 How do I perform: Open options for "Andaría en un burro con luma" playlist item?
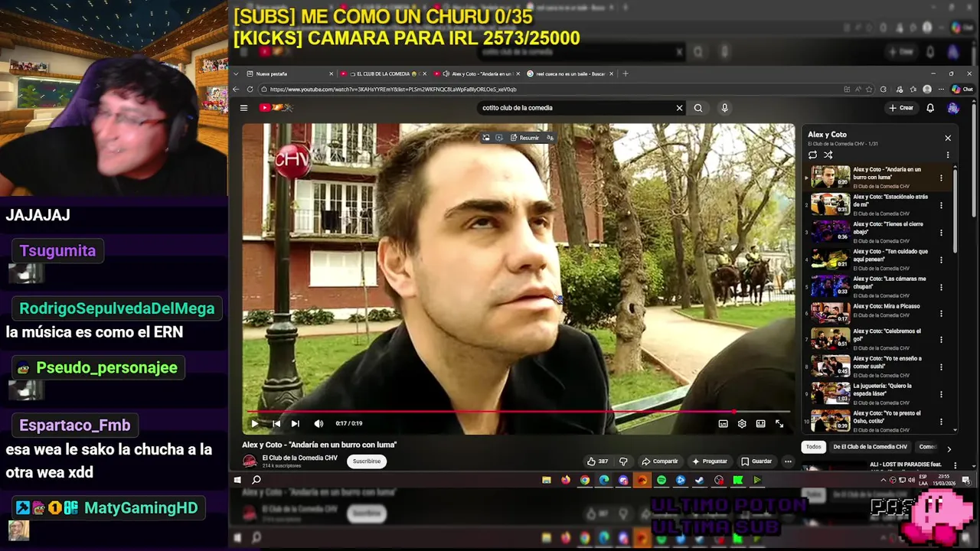942,178
